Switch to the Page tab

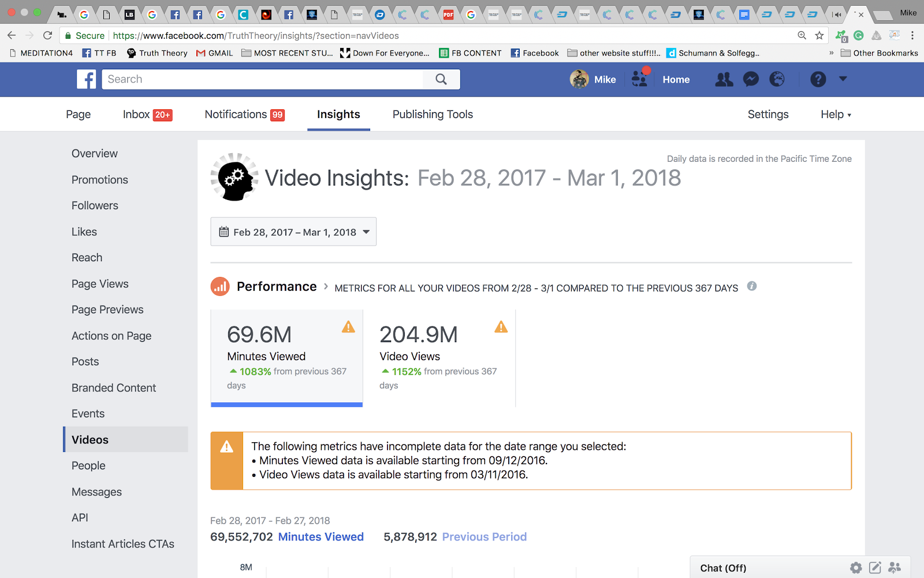[x=78, y=114]
